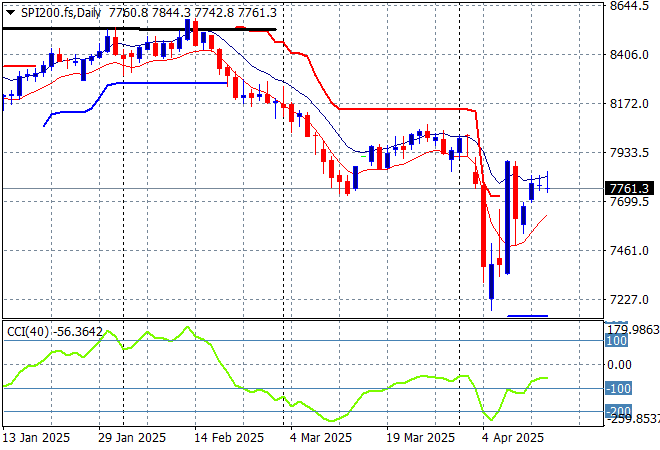This screenshot has height=450, width=660.
Task: Select the 14 Feb 2025 date label
Action: click(x=229, y=438)
